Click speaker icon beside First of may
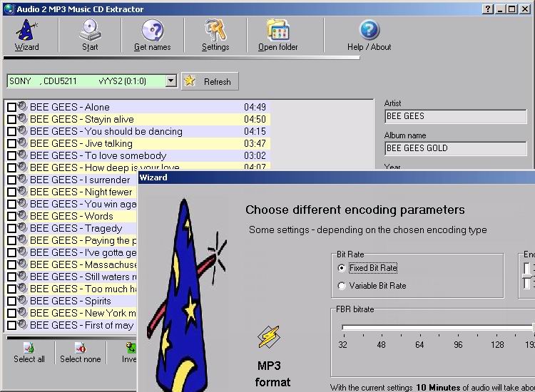Viewport: 535px width, 392px height. pos(22,324)
